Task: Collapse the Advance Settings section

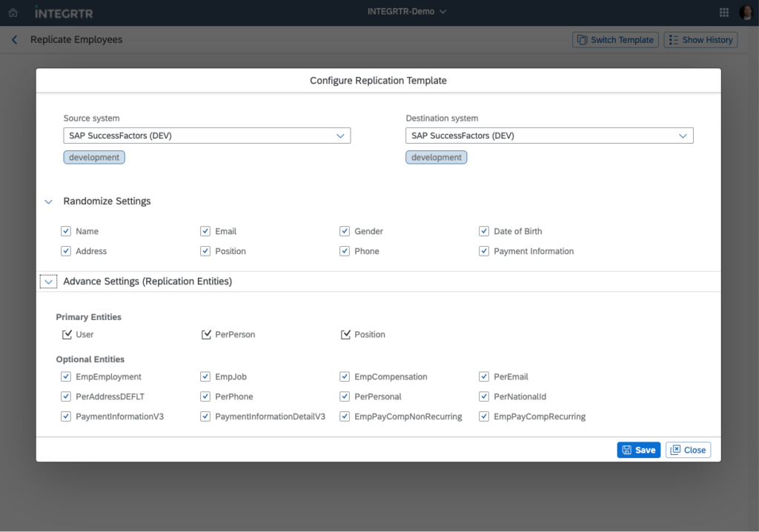Action: (x=49, y=282)
